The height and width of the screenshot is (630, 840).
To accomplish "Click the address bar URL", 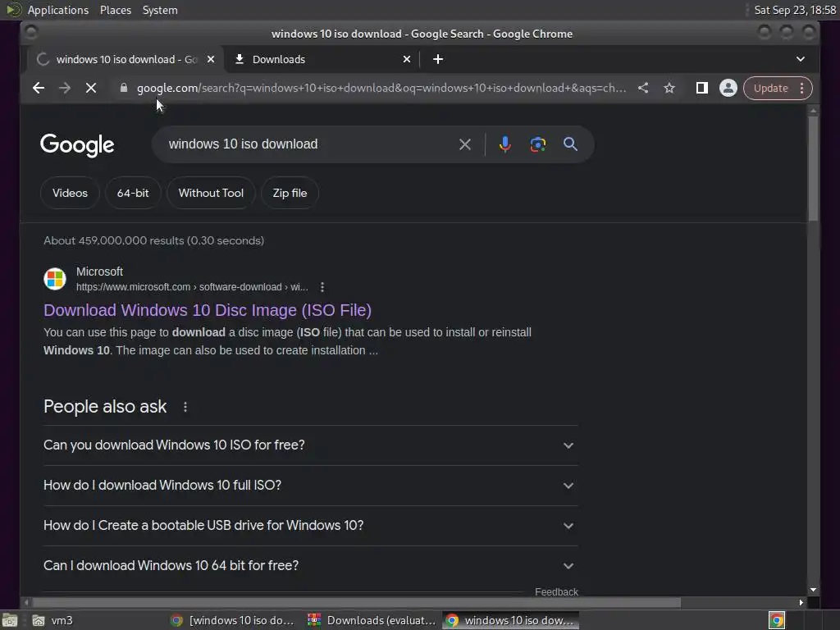I will 381,88.
